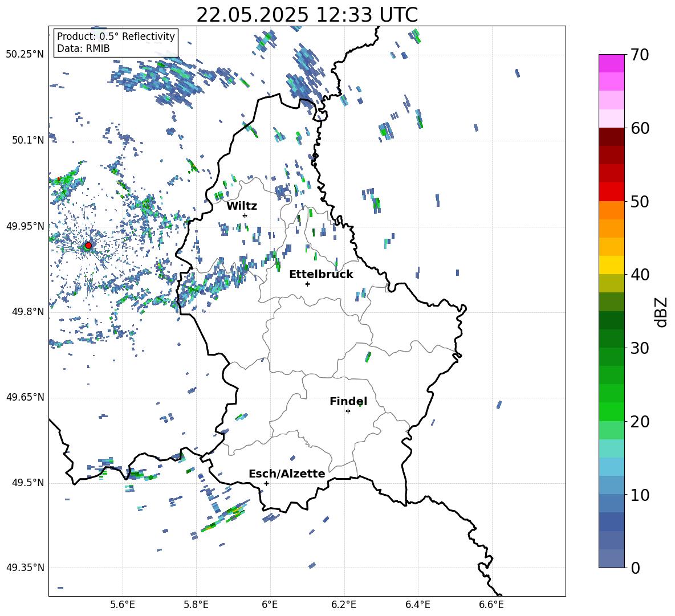This screenshot has width=675, height=616.
Task: Click the 20 tick label on colorbar
Action: point(640,421)
